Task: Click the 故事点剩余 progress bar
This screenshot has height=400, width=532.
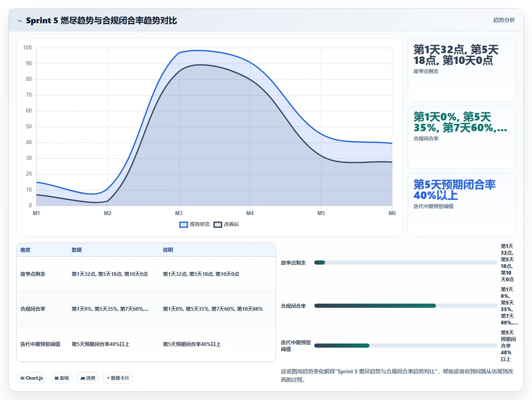Action: tap(406, 263)
